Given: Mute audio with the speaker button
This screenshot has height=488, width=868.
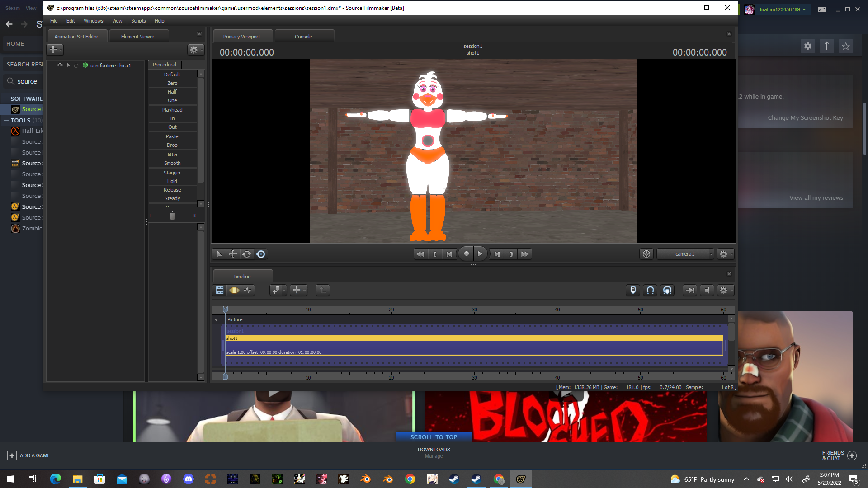Looking at the screenshot, I should (x=707, y=290).
